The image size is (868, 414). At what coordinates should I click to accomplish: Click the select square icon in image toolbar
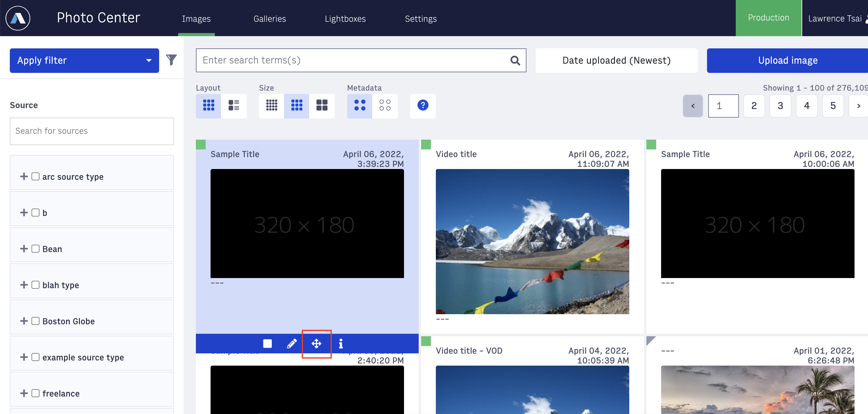[x=267, y=344]
